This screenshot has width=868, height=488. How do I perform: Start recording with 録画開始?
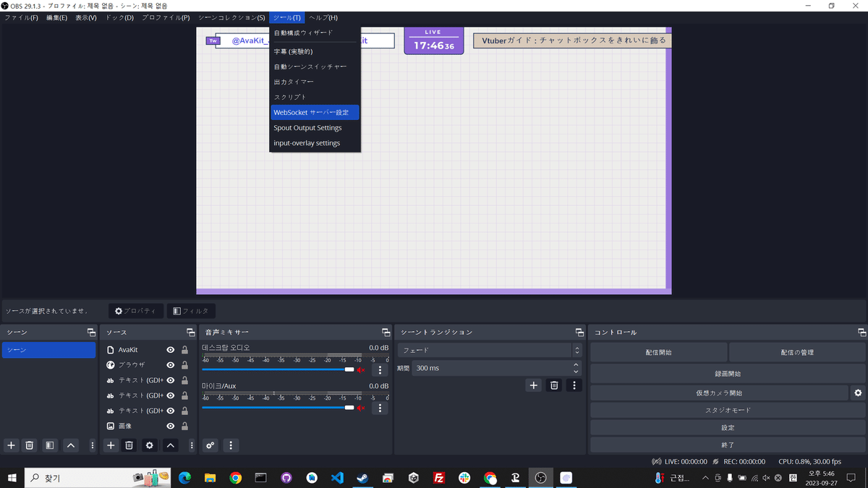727,373
